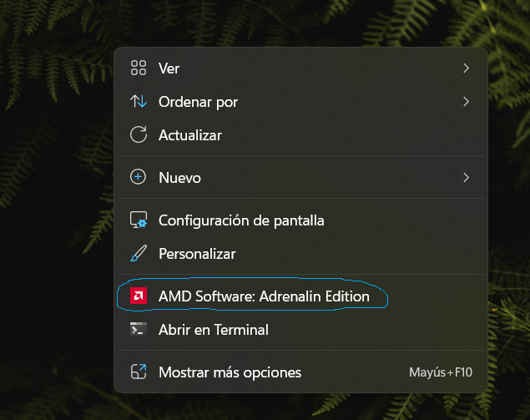Image resolution: width=530 pixels, height=420 pixels.
Task: Click the circular refresh icon for Actualizar
Action: click(x=139, y=134)
